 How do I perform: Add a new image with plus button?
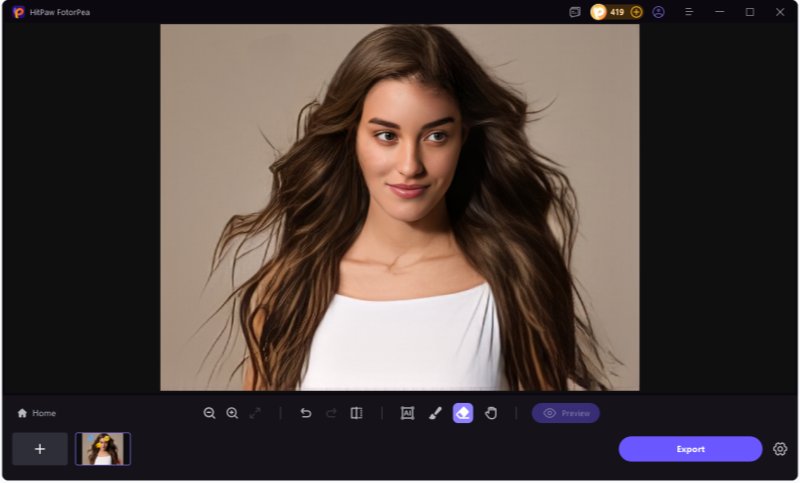pyautogui.click(x=40, y=449)
